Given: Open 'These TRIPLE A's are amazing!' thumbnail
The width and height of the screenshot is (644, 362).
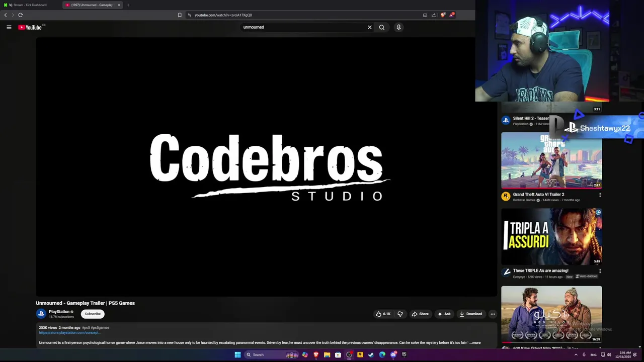Looking at the screenshot, I should pos(551,237).
